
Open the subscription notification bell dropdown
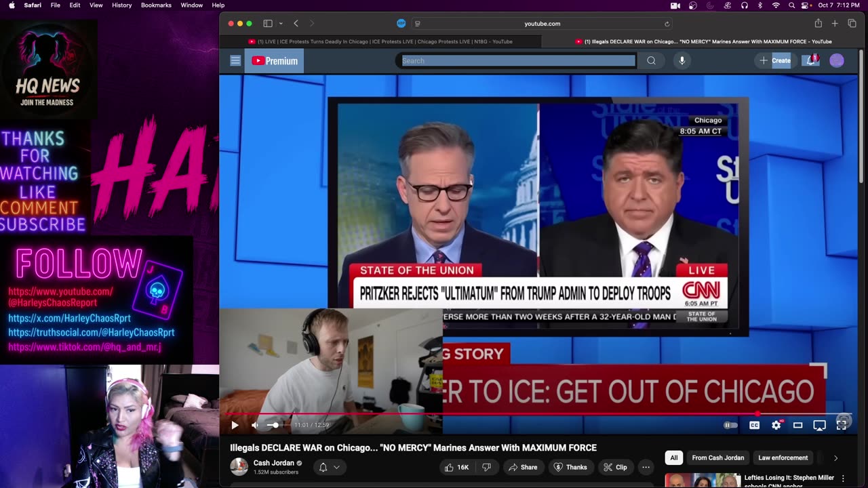click(330, 467)
